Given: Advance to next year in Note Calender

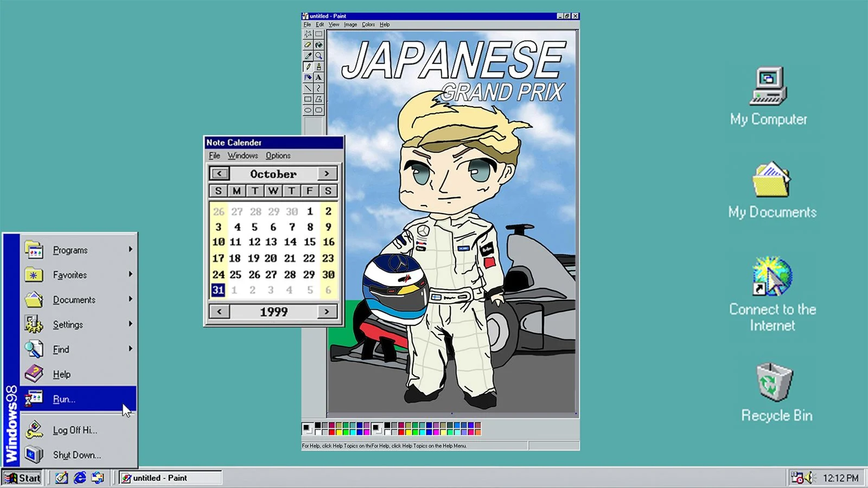Looking at the screenshot, I should [327, 312].
